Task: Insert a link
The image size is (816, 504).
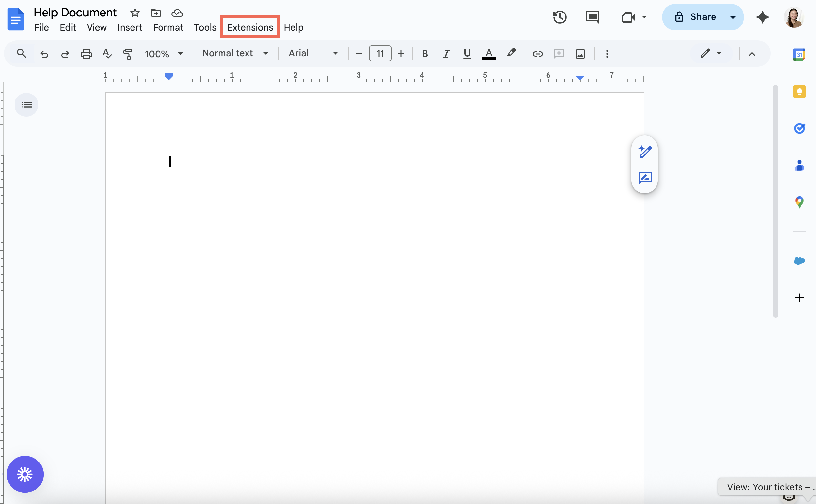Action: click(x=537, y=53)
